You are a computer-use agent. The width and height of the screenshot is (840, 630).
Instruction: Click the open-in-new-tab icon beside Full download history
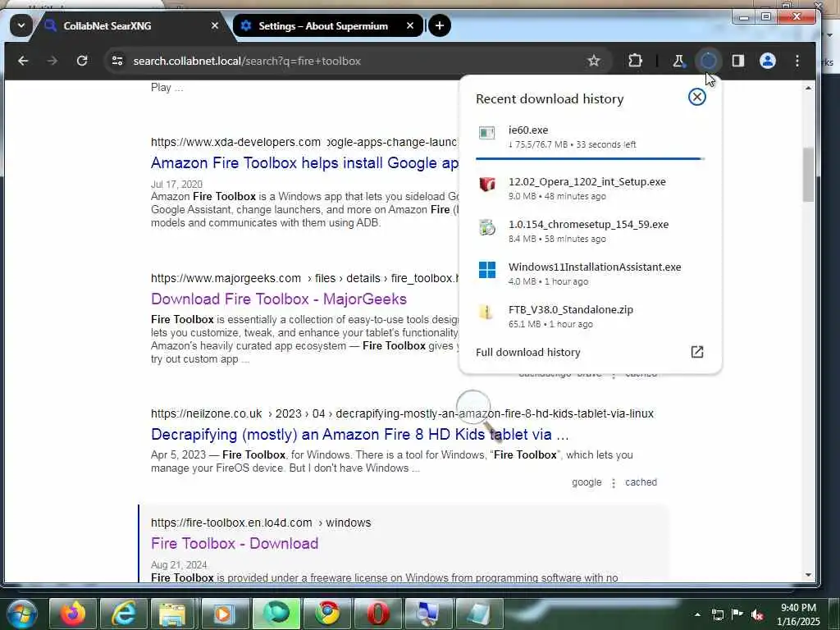pos(697,352)
